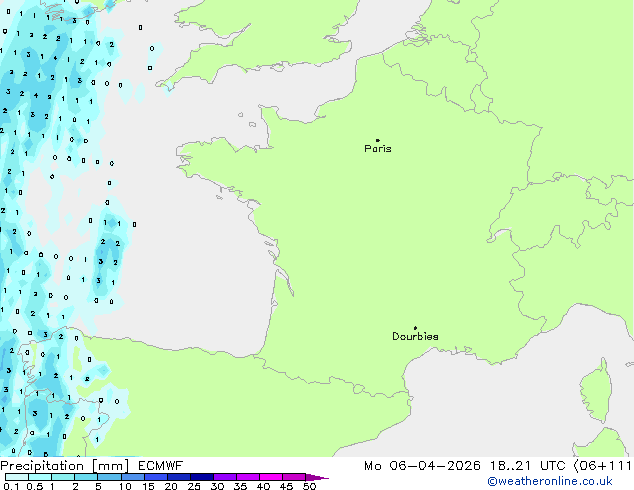Click the Paris city label
634x490 pixels.
(x=378, y=149)
